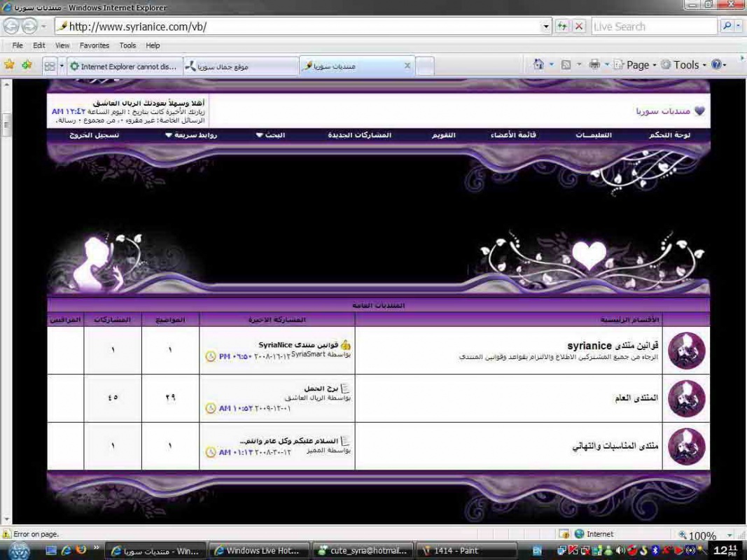
Task: Click the Stop loading red X button
Action: pos(579,27)
